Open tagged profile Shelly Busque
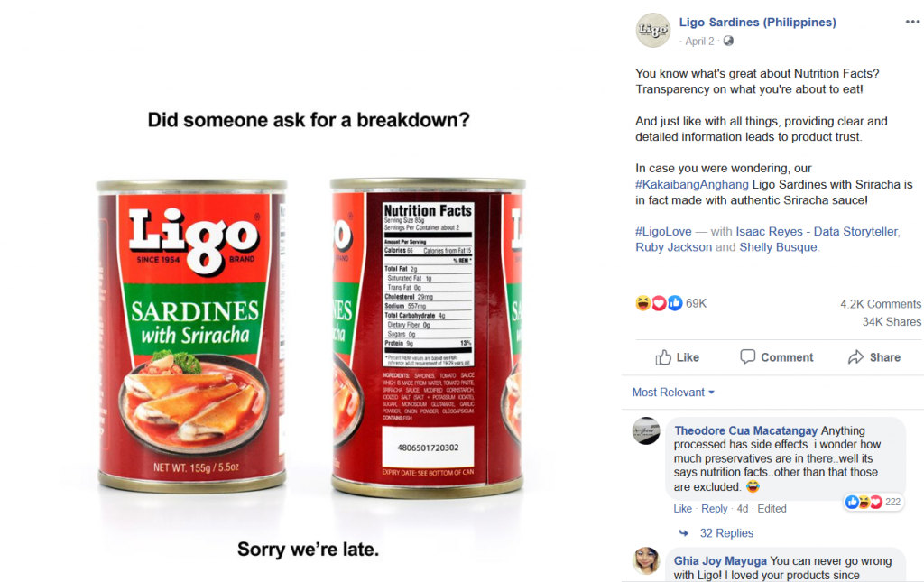The width and height of the screenshot is (924, 582). click(x=778, y=247)
